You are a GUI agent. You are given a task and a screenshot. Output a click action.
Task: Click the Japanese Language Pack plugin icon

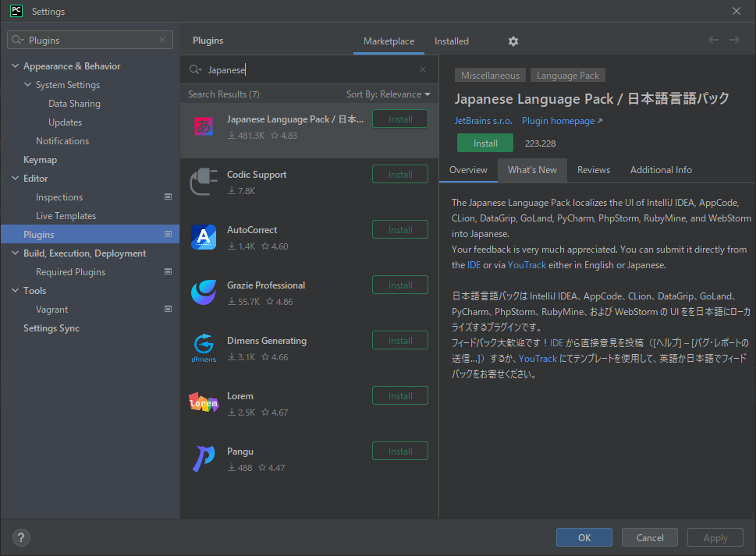coord(204,126)
